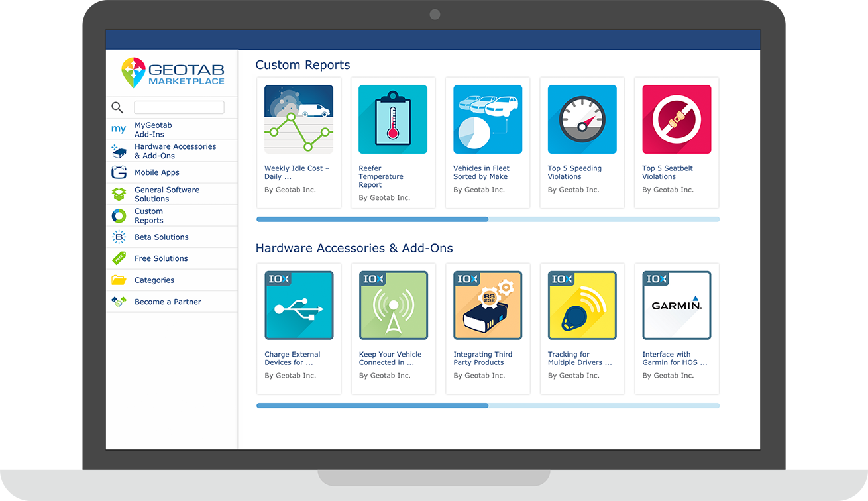Click 'Charge External Devices for ...' title
This screenshot has width=868, height=501.
click(292, 359)
